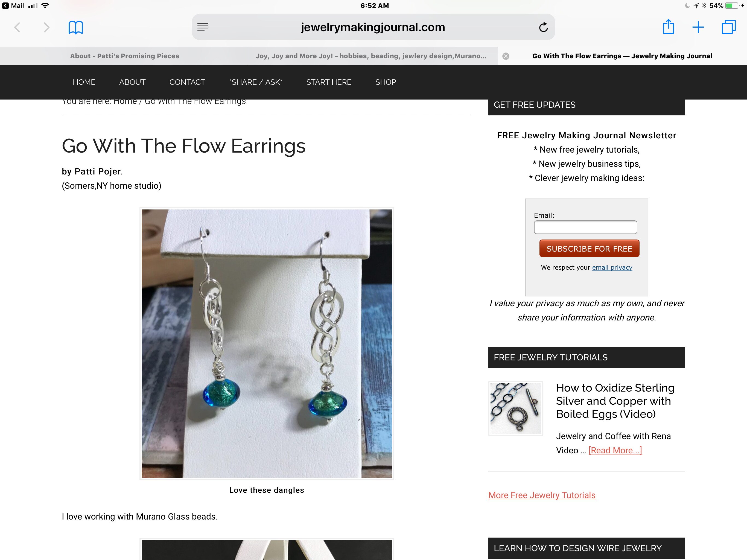747x560 pixels.
Task: Reload the page with refresh icon
Action: [x=543, y=27]
